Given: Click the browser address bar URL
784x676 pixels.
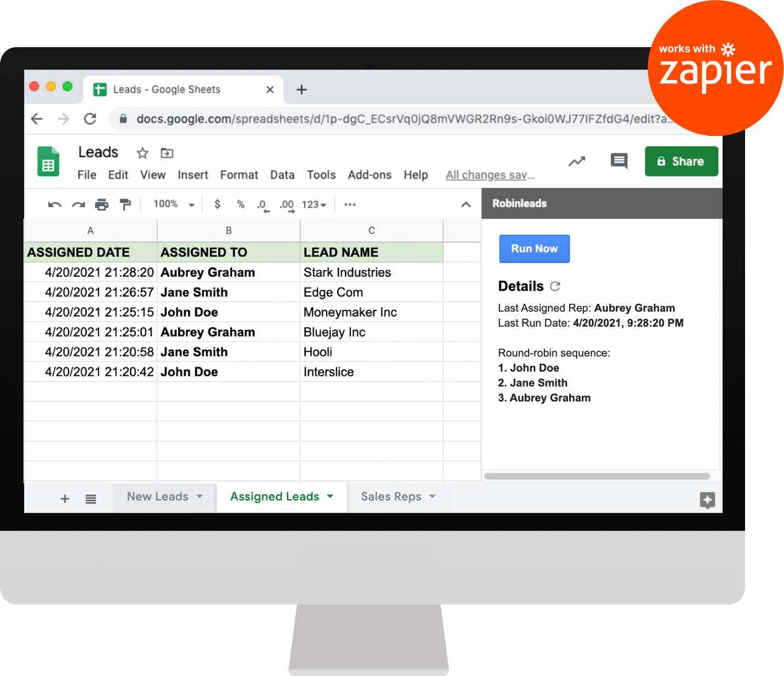Looking at the screenshot, I should tap(405, 119).
